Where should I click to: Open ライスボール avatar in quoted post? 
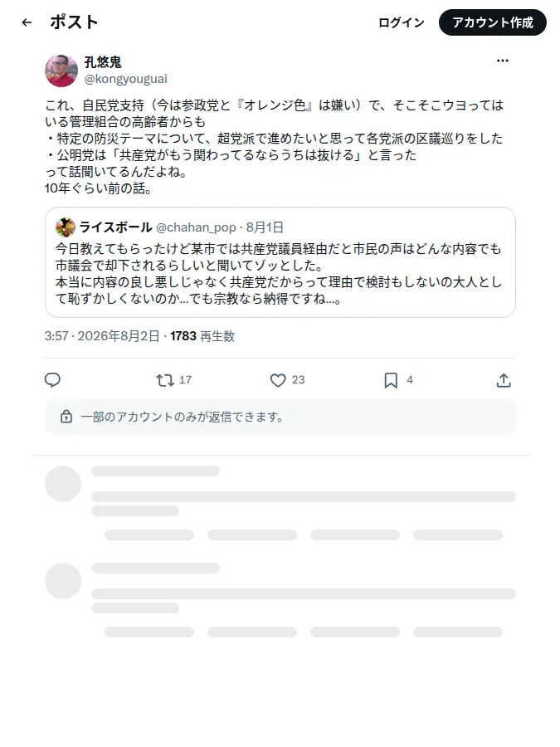point(66,227)
